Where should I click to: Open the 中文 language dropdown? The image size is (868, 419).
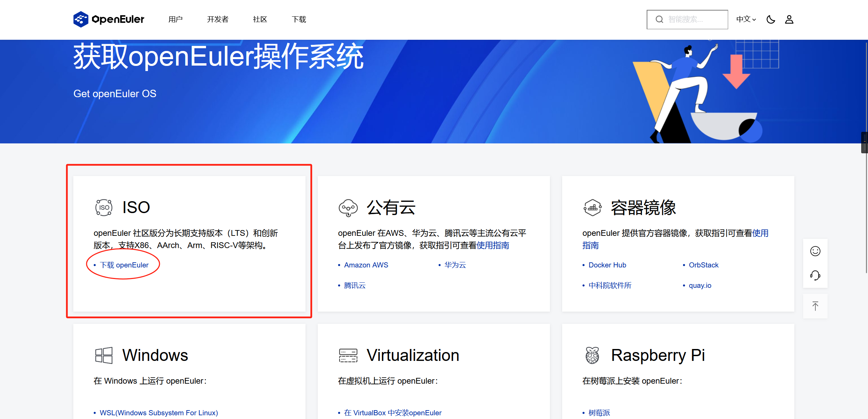(746, 19)
